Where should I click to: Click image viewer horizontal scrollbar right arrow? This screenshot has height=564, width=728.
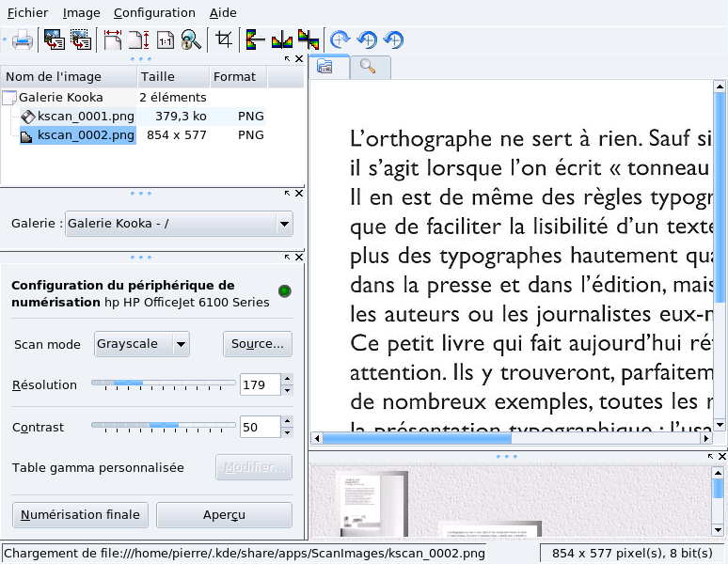click(706, 438)
